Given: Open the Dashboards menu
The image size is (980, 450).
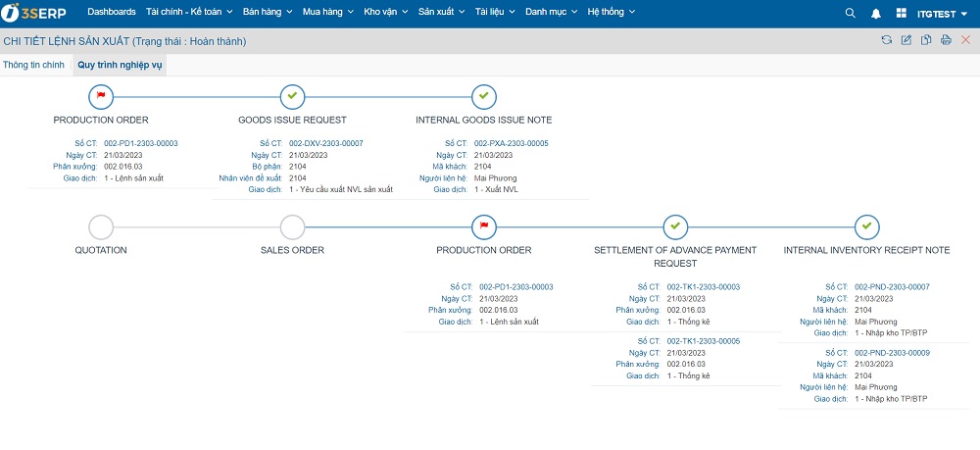Looking at the screenshot, I should 111,12.
